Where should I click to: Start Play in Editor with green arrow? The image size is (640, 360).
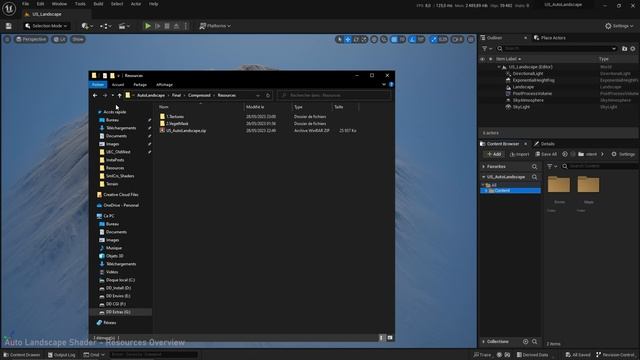coord(148,26)
